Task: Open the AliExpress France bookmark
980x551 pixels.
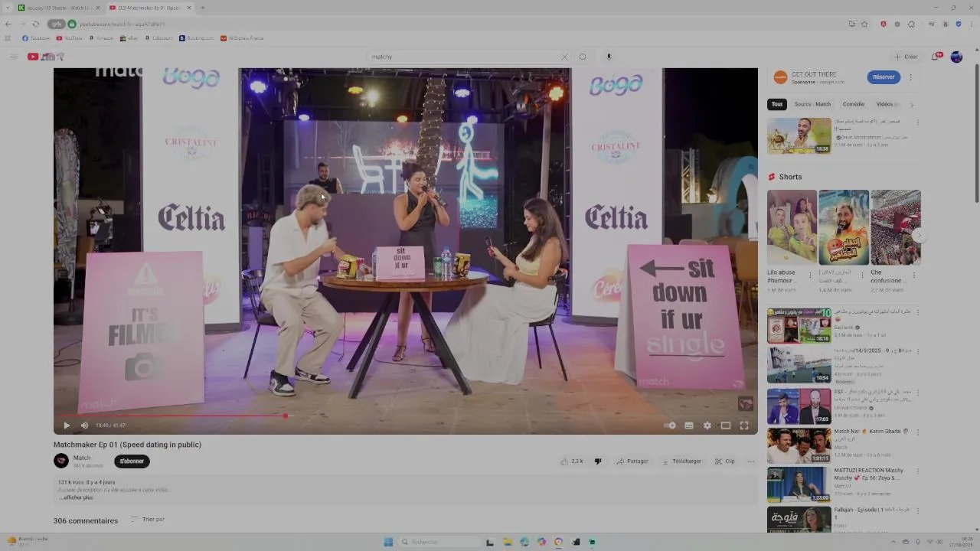Action: click(242, 38)
